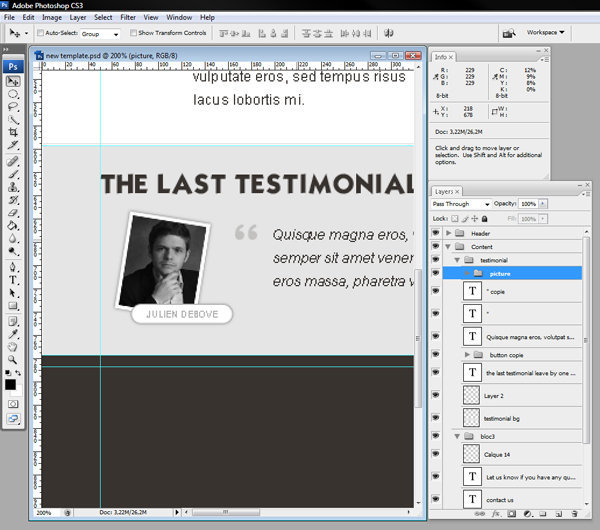Click Auto-Align Layers icon in options bar
The image size is (600, 530).
pyautogui.click(x=389, y=33)
